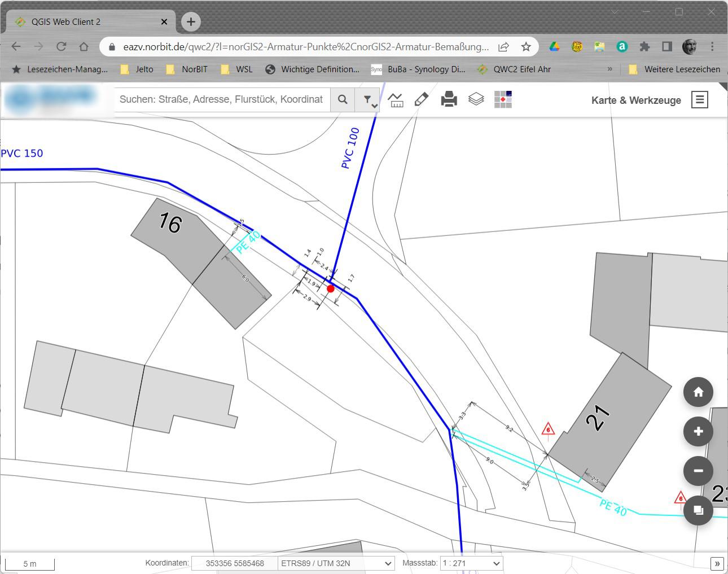
Task: Select the measure tool in the toolbar
Action: pos(396,99)
